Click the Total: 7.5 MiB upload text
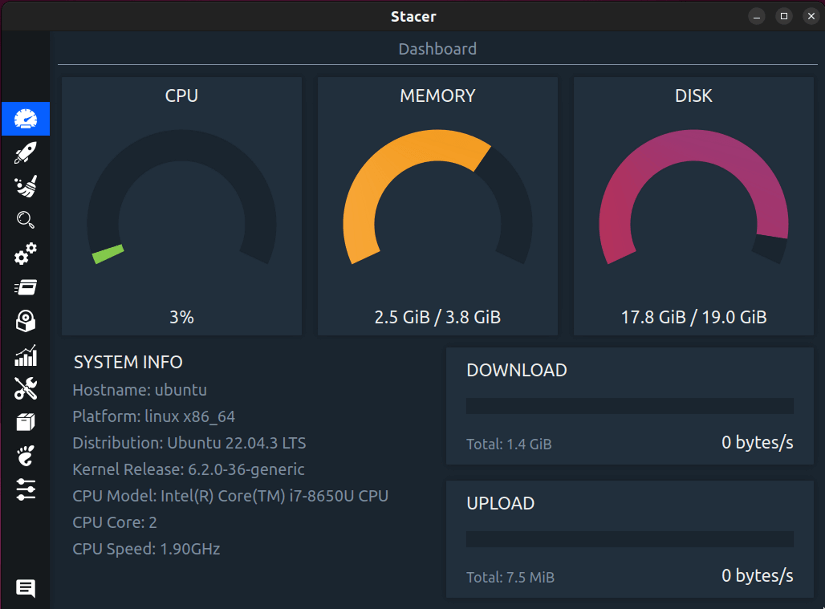 pos(510,577)
